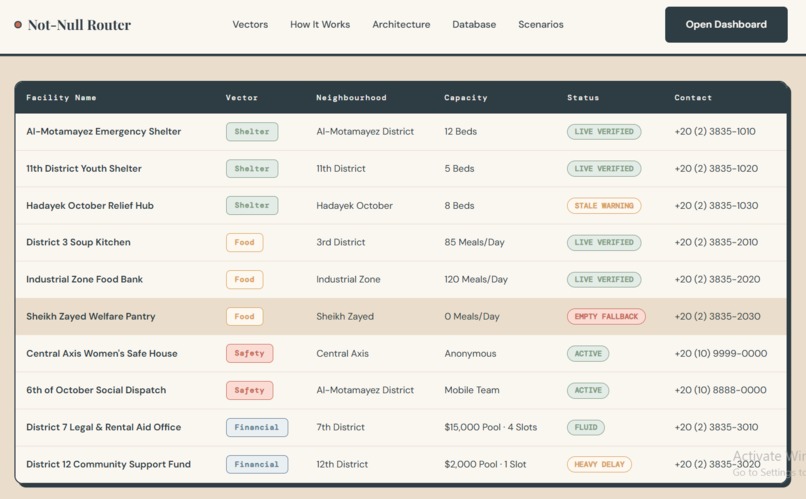The width and height of the screenshot is (806, 499).
Task: Click the EMPTY FALLBACK status badge
Action: pyautogui.click(x=607, y=317)
